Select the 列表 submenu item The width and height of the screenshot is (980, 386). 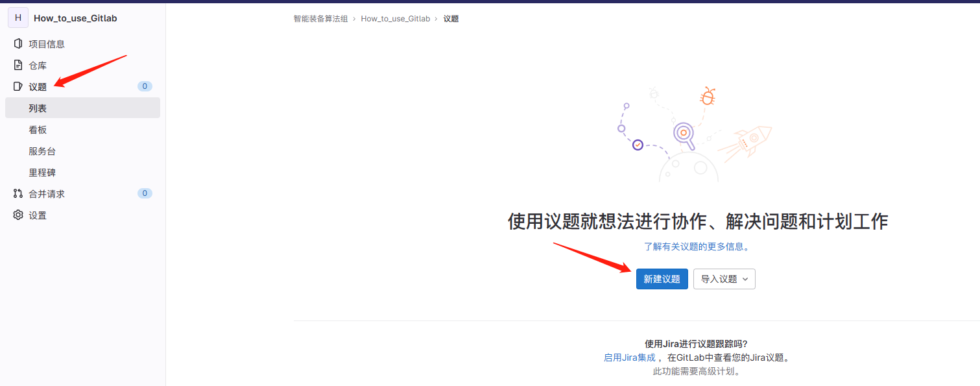click(x=82, y=108)
